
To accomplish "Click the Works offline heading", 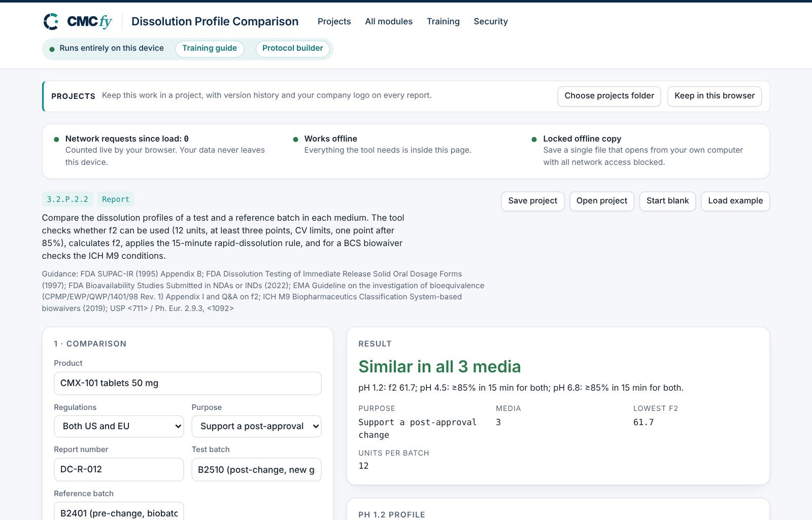I will tap(331, 138).
